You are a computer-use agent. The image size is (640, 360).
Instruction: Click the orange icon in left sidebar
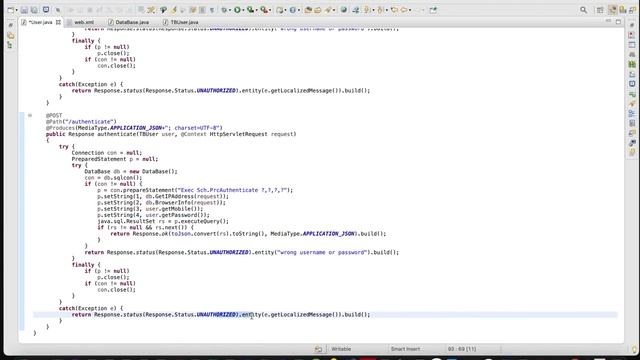(x=11, y=36)
